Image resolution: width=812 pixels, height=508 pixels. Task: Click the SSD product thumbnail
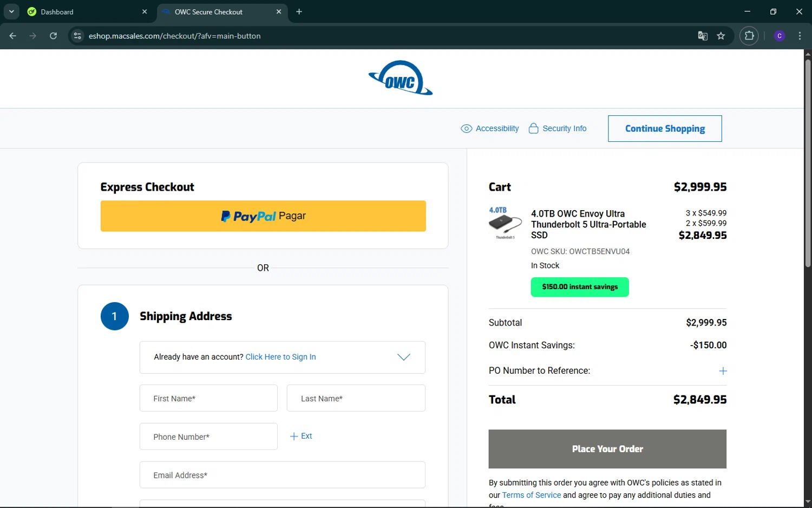tap(505, 223)
